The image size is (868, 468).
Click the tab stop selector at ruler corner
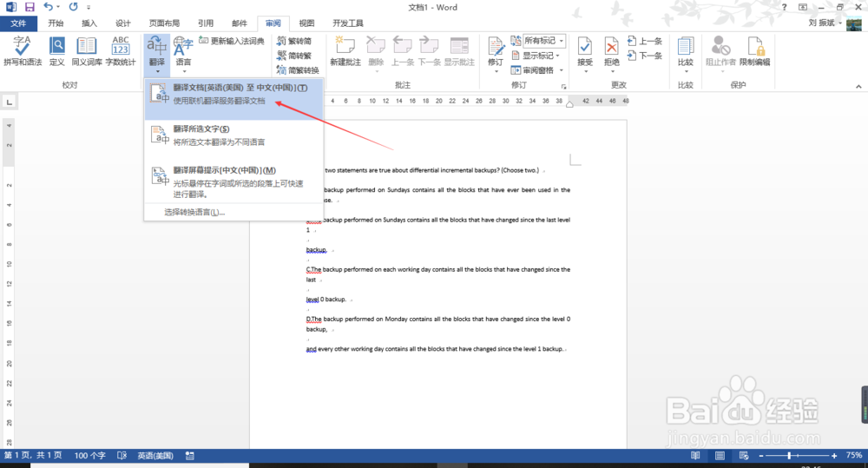10,102
